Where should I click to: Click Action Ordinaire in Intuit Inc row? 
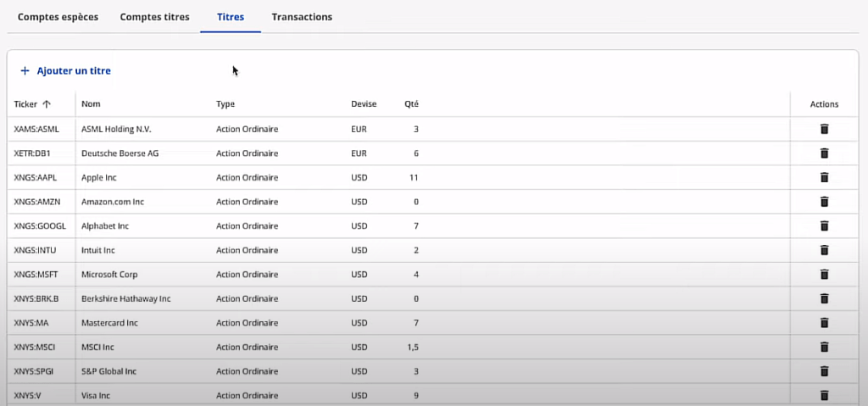click(x=247, y=250)
